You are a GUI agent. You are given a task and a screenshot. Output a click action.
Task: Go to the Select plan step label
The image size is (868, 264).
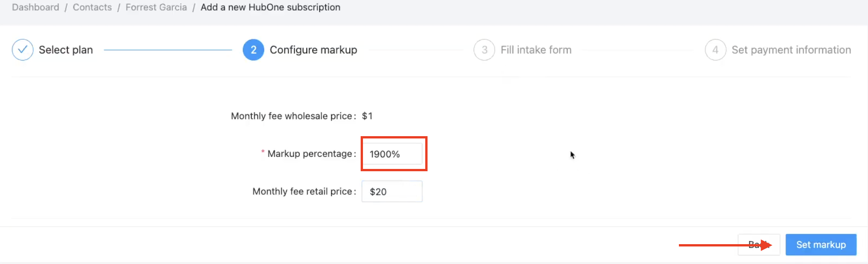coord(65,50)
